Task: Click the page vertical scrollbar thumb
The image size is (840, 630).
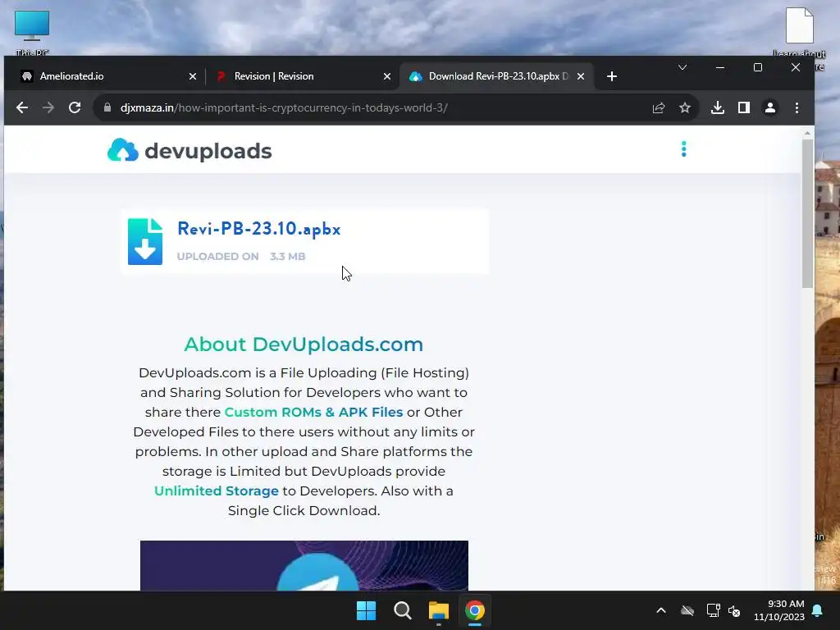Action: [x=807, y=213]
